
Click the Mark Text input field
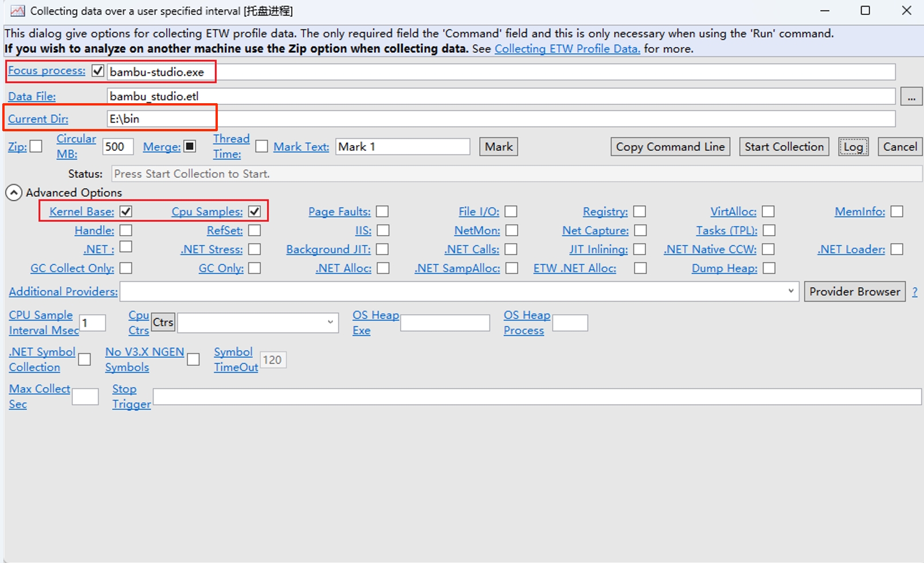403,146
